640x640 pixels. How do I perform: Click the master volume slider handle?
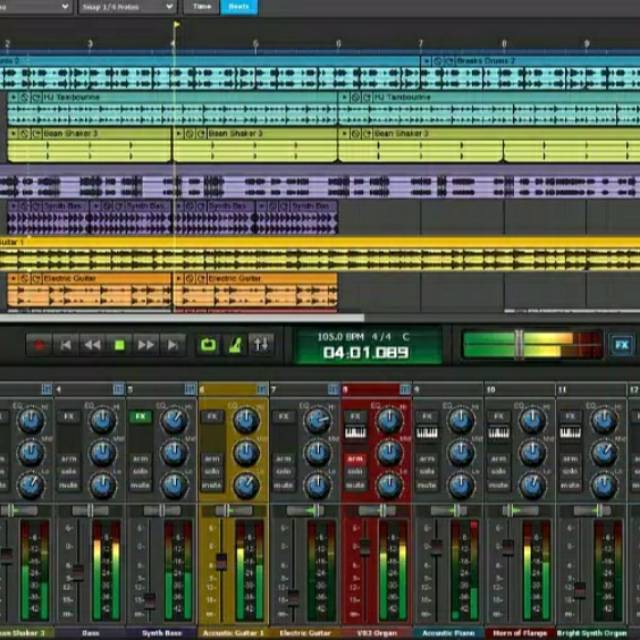click(x=519, y=345)
